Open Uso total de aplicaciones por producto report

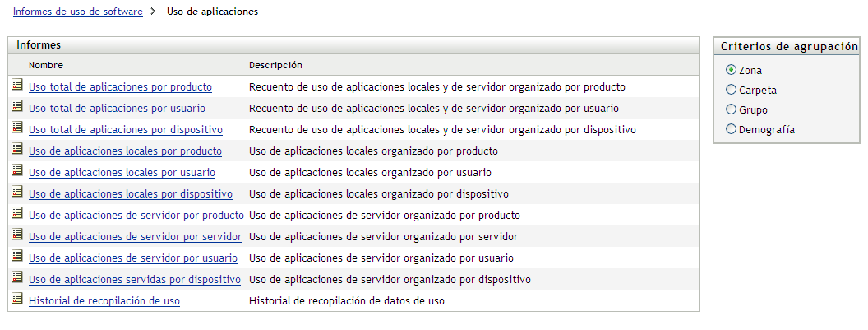pyautogui.click(x=120, y=86)
